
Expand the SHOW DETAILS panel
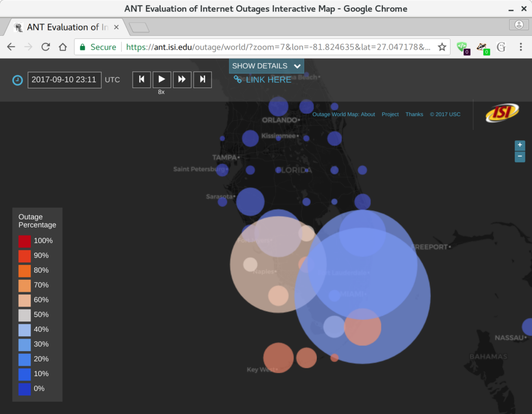(267, 66)
